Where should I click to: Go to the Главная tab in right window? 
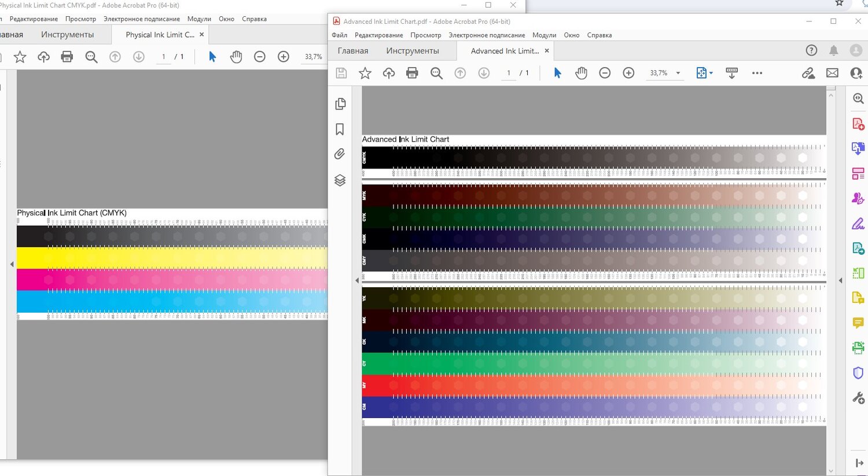click(352, 51)
